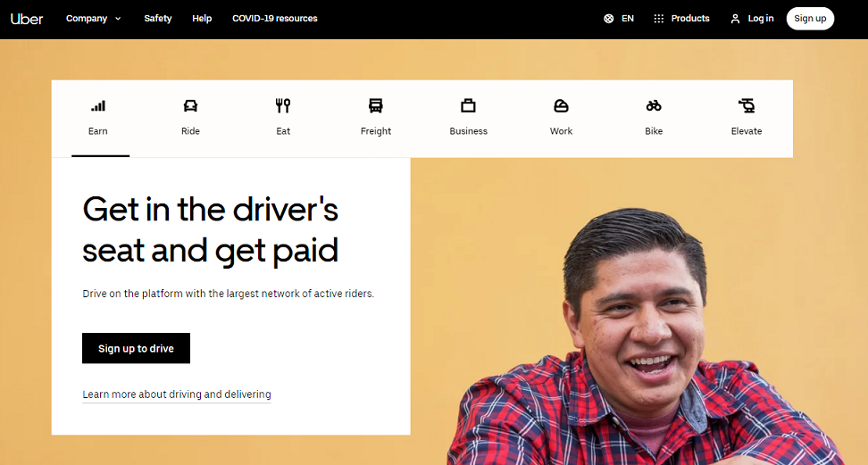Image resolution: width=868 pixels, height=465 pixels.
Task: Click the Elevate helicopter icon
Action: [x=747, y=105]
